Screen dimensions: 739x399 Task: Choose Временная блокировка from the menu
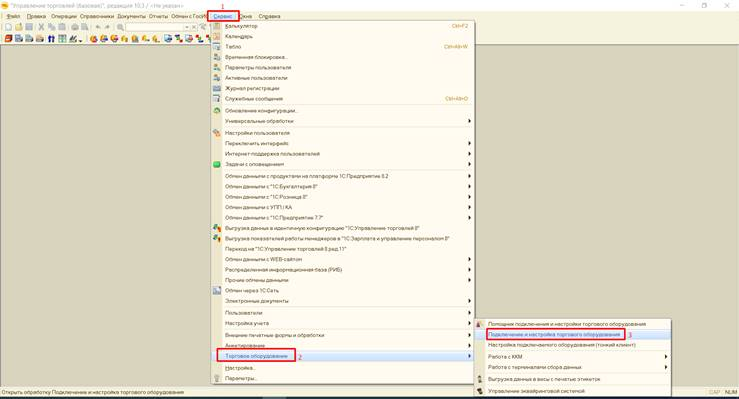[x=343, y=57]
